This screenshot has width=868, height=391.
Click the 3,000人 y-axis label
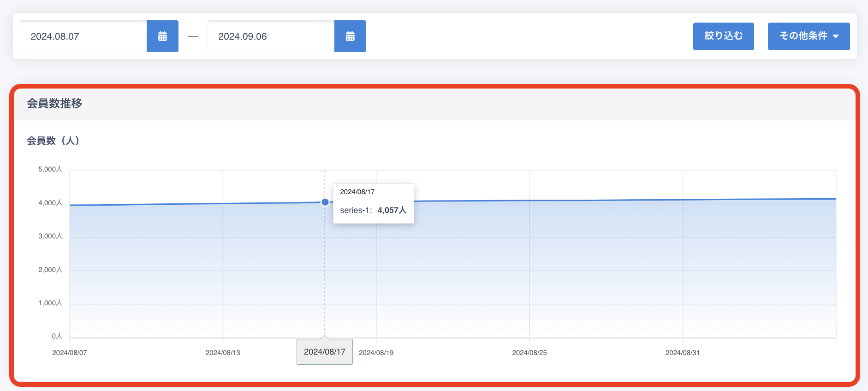pyautogui.click(x=50, y=236)
